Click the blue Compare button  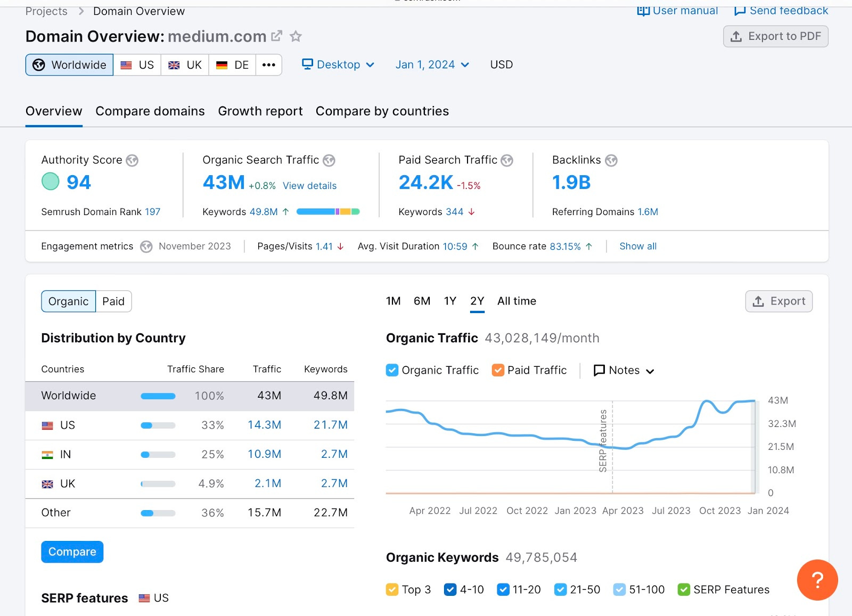pyautogui.click(x=72, y=552)
